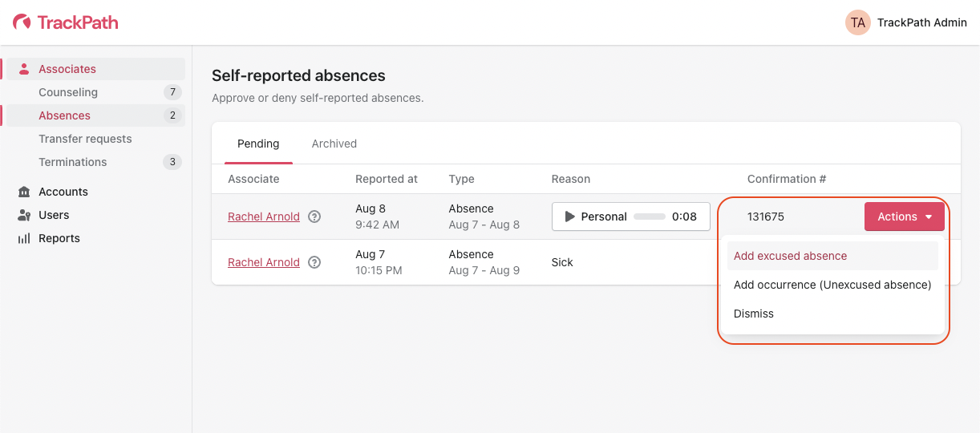Switch to the Pending tab
Image resolution: width=980 pixels, height=433 pixels.
pos(258,144)
